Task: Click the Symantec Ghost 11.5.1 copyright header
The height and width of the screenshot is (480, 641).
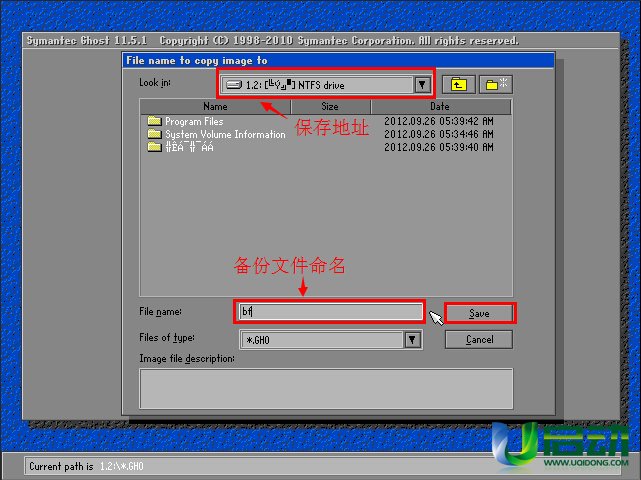Action: click(273, 40)
